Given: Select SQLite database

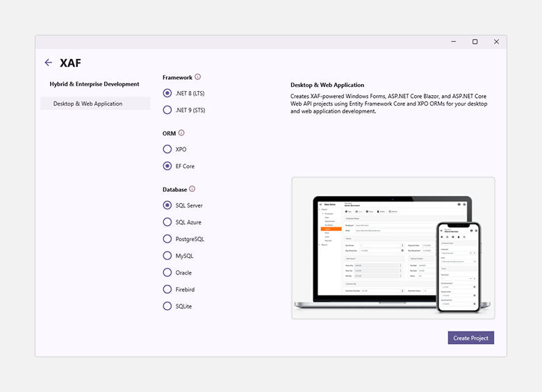Looking at the screenshot, I should pyautogui.click(x=167, y=306).
